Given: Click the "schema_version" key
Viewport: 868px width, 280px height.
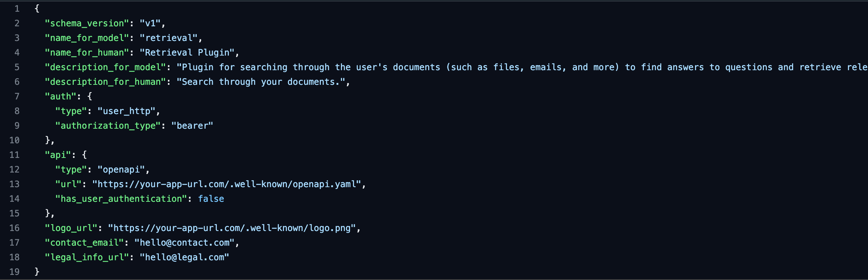Looking at the screenshot, I should tap(87, 23).
